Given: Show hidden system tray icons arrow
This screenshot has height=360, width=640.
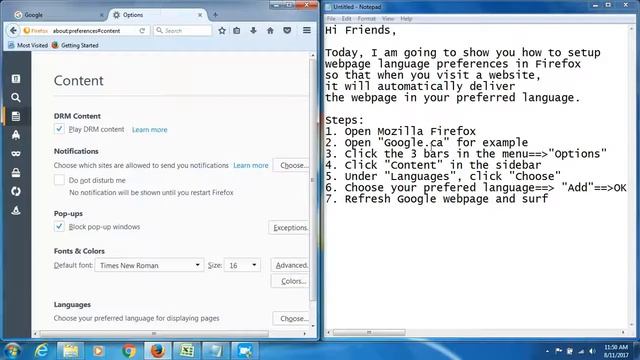Looking at the screenshot, I should pyautogui.click(x=547, y=351).
